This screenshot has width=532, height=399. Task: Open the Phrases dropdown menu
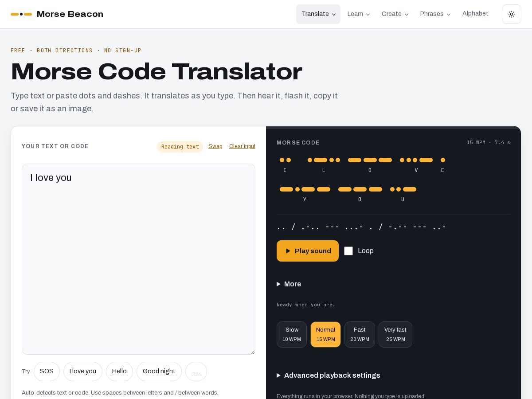click(435, 14)
